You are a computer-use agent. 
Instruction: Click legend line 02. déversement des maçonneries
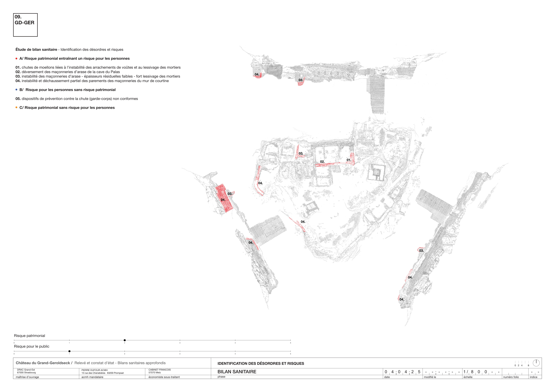point(68,72)
